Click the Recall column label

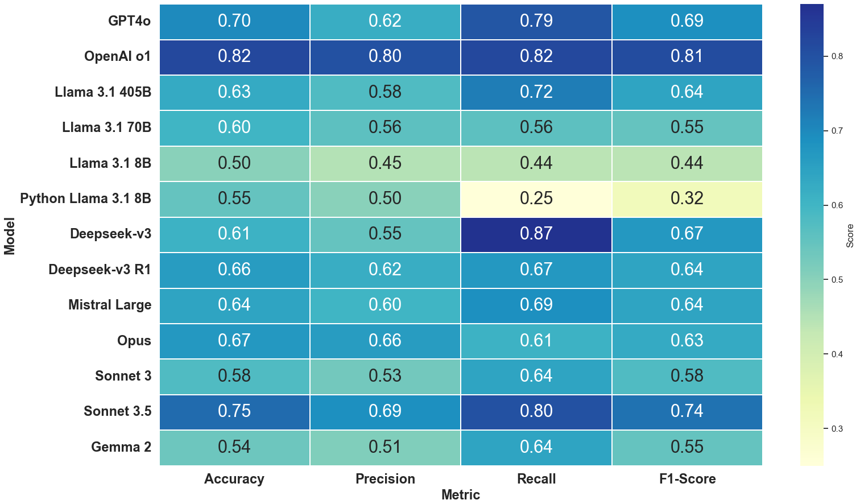[536, 479]
